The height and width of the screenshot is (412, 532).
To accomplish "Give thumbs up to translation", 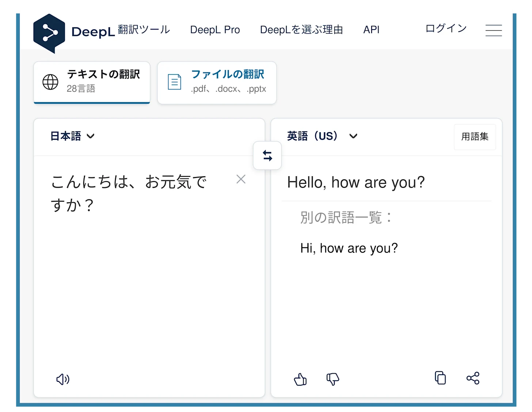I will (300, 379).
